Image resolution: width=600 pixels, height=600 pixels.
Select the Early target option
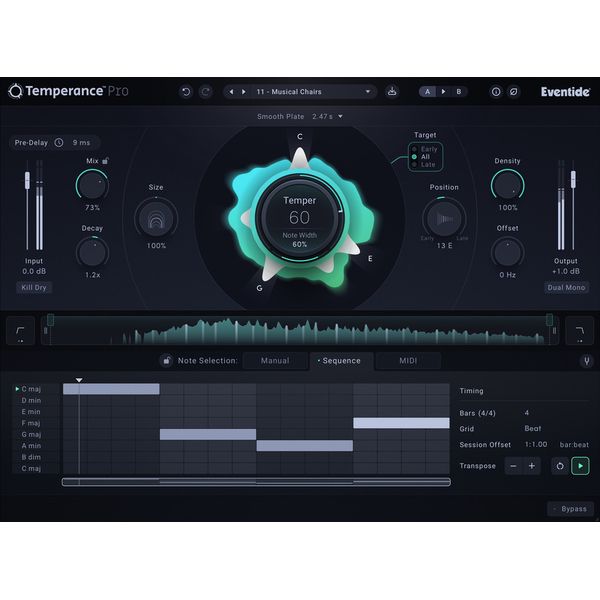[428, 149]
